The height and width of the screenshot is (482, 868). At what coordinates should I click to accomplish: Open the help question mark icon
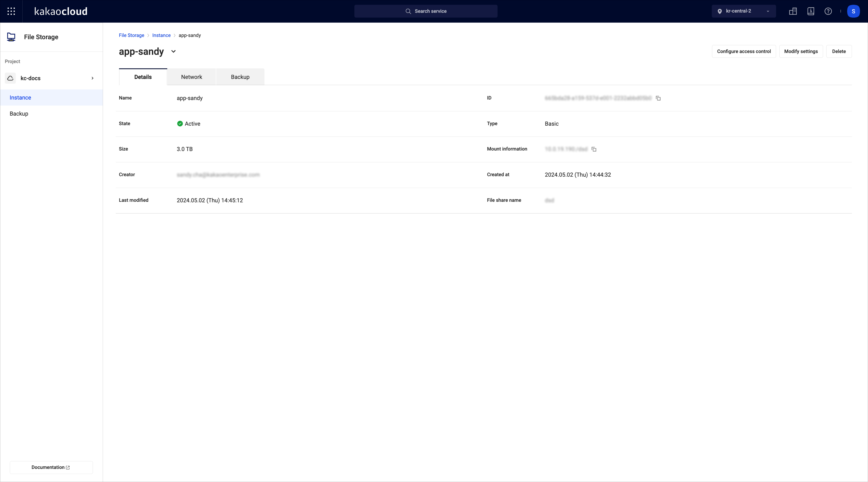point(828,11)
